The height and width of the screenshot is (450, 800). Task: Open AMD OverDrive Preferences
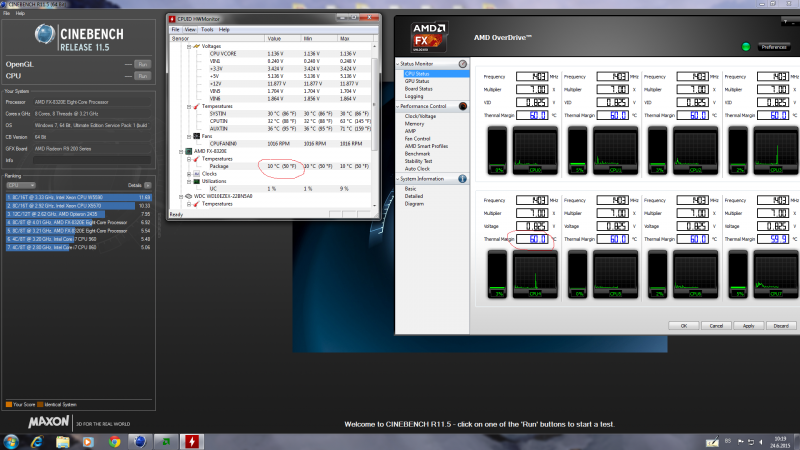coord(774,47)
